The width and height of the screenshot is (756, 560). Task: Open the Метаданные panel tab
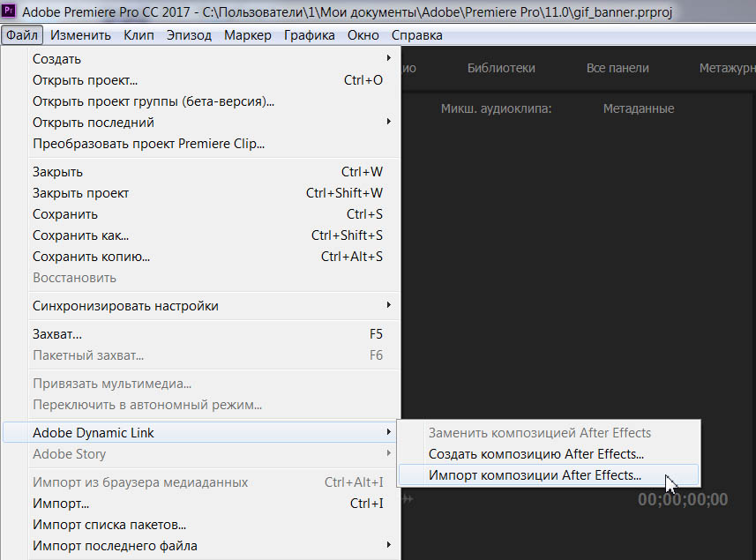click(639, 108)
